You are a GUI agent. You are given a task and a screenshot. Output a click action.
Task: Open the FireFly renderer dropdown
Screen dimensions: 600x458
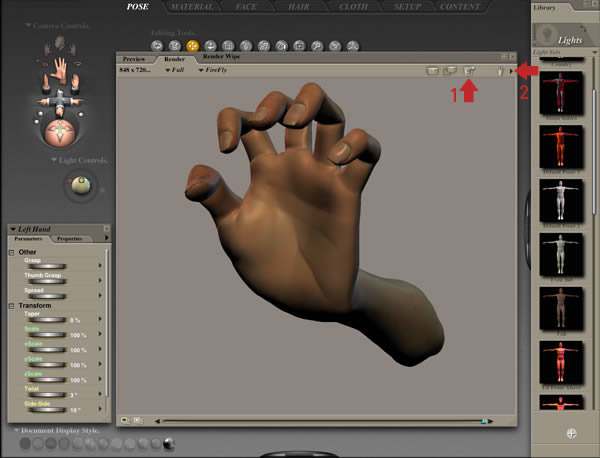click(x=213, y=70)
